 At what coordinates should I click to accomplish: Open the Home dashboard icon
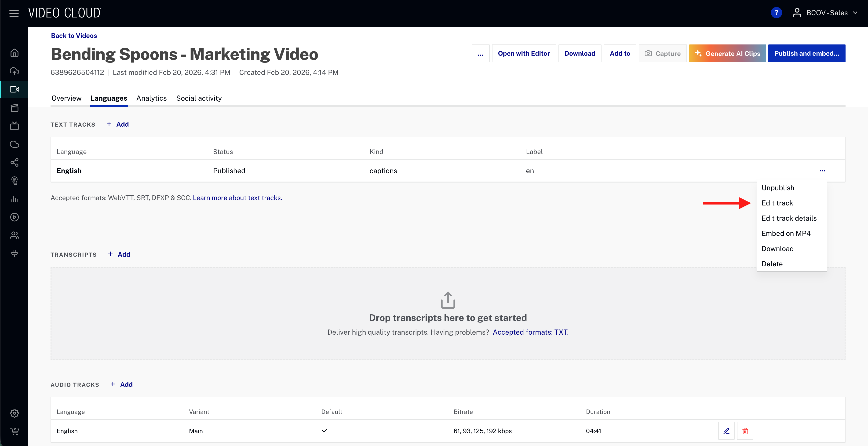point(14,53)
